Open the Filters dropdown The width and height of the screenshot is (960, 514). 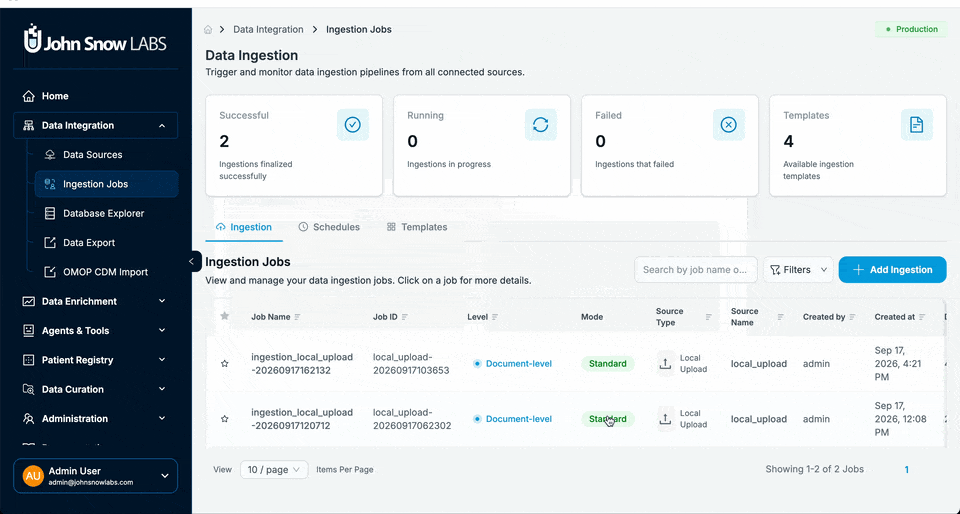click(x=798, y=270)
